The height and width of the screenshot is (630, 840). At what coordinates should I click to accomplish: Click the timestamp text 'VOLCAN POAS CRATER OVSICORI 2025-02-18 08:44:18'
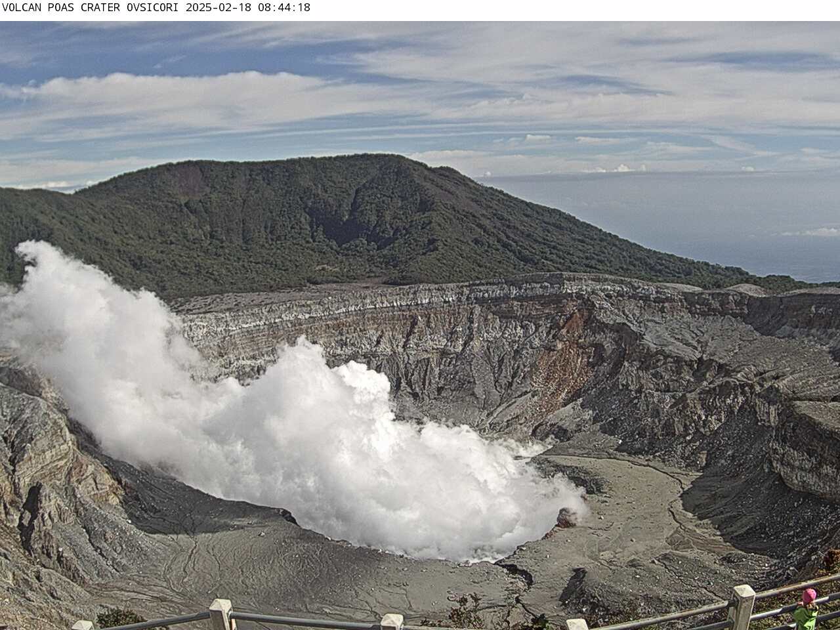(x=156, y=8)
